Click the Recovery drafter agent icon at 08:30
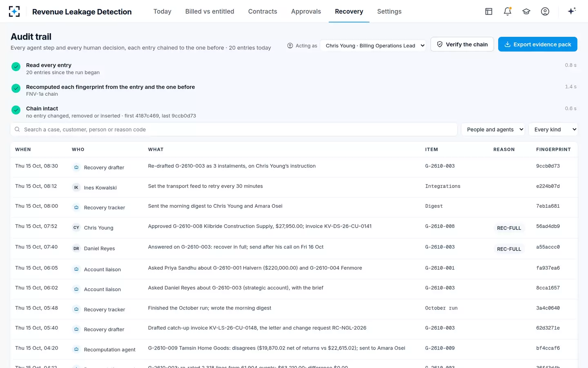Viewport: 588px width, 368px height. 76,168
